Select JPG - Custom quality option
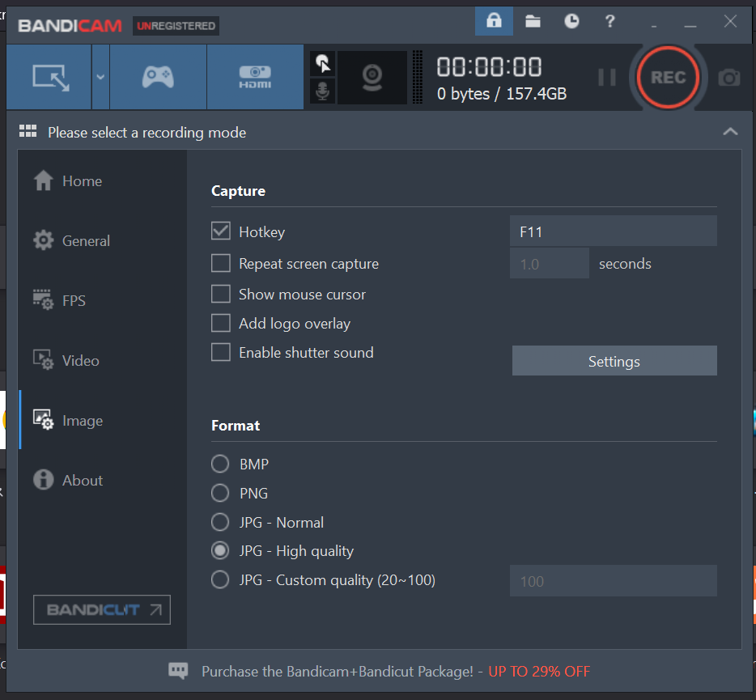 coord(220,579)
